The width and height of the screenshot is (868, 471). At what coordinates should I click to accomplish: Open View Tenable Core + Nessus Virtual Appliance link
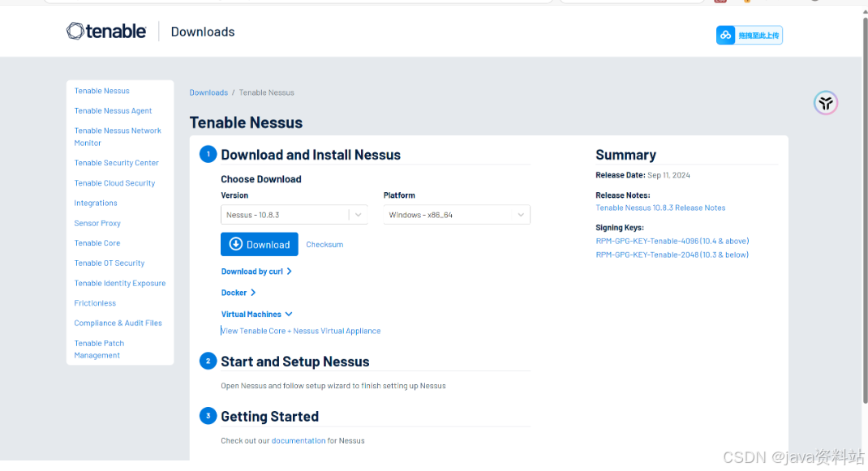coord(301,331)
